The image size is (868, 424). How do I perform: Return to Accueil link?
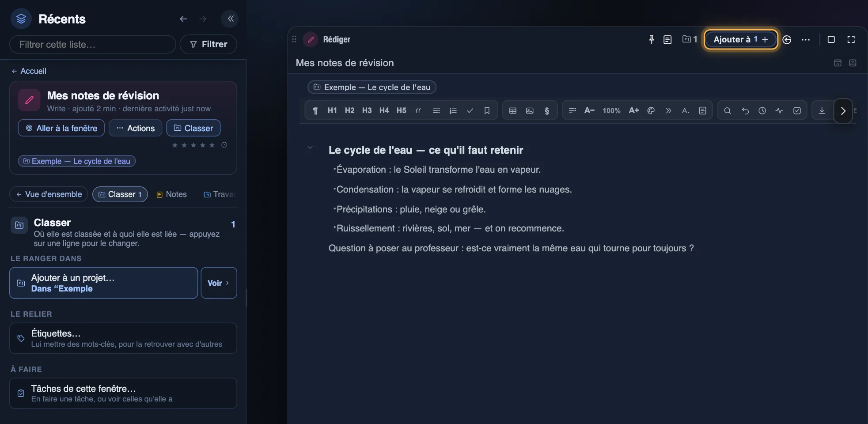point(29,71)
